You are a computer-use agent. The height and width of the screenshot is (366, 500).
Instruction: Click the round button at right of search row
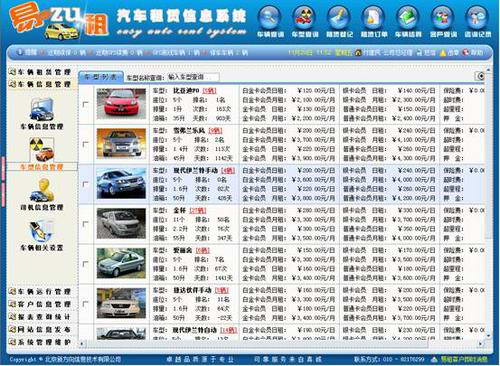pos(480,76)
